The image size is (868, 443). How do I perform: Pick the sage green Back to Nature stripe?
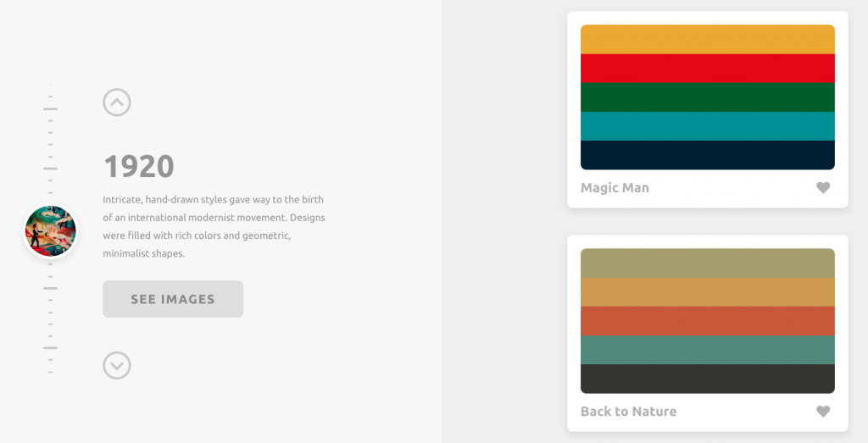click(x=708, y=350)
